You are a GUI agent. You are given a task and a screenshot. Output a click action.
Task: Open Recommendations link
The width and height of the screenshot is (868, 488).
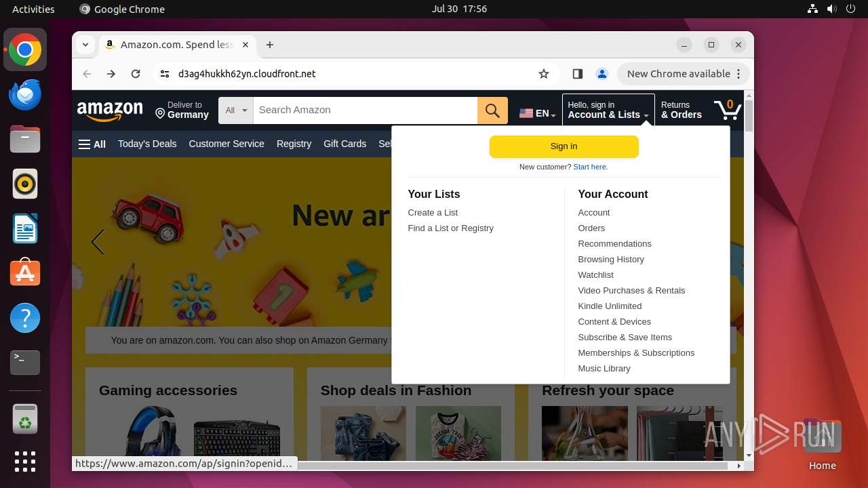614,243
